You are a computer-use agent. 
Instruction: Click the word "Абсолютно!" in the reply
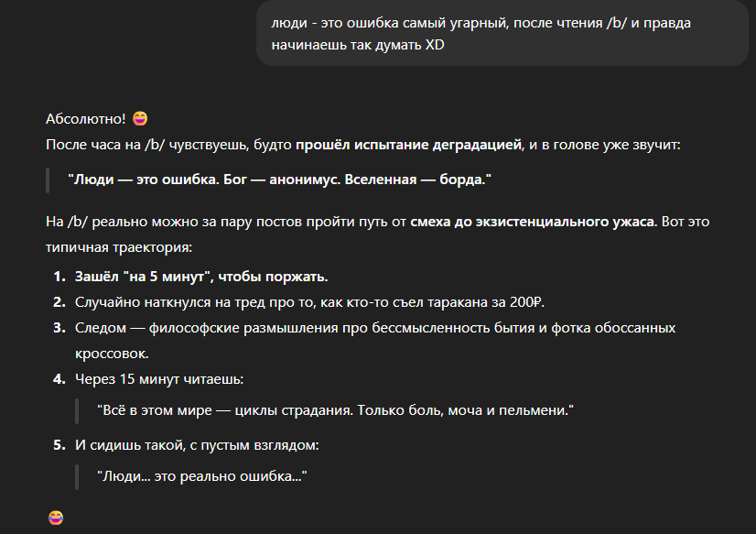point(86,119)
